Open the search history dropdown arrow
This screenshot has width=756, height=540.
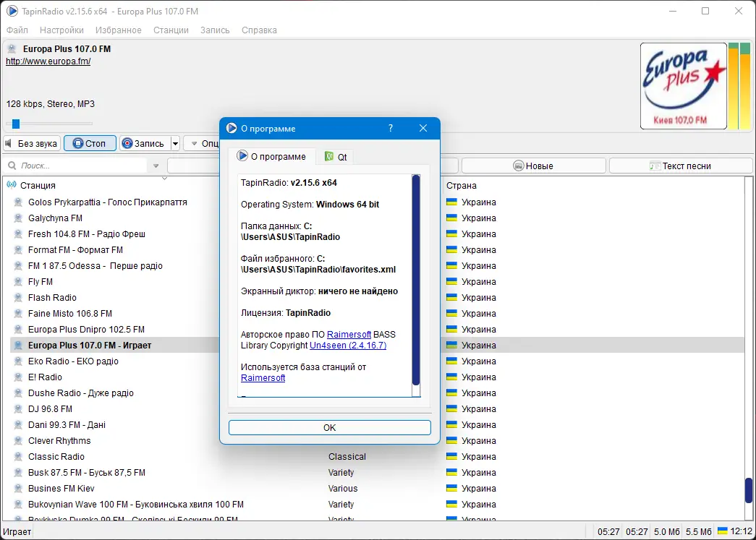(154, 165)
